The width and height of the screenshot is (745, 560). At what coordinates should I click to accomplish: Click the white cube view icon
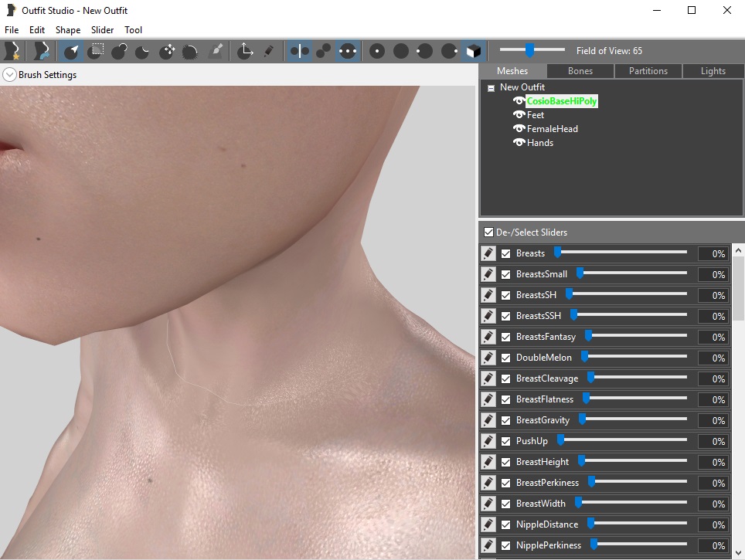click(x=473, y=51)
